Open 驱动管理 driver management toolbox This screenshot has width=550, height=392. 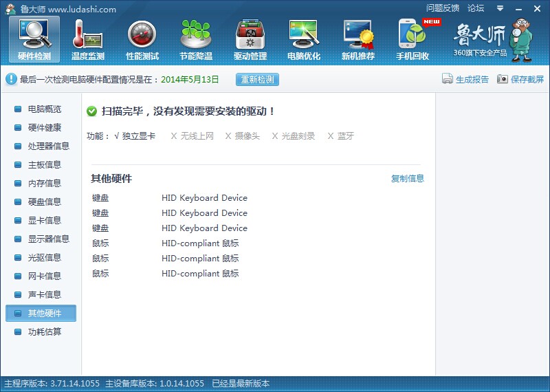click(x=250, y=39)
